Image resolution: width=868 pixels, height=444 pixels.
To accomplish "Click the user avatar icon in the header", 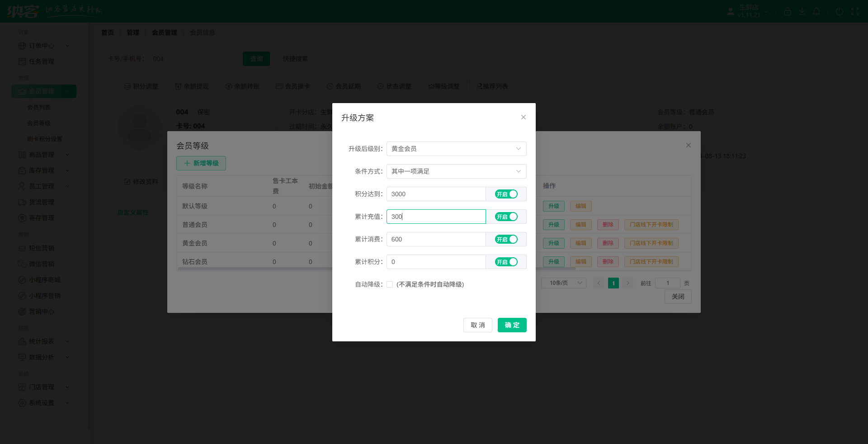I will pyautogui.click(x=730, y=11).
